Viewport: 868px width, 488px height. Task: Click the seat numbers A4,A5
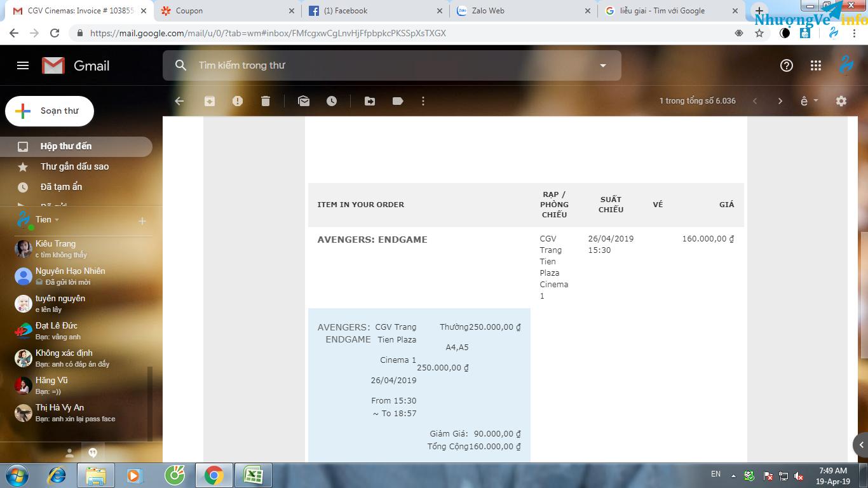(457, 348)
